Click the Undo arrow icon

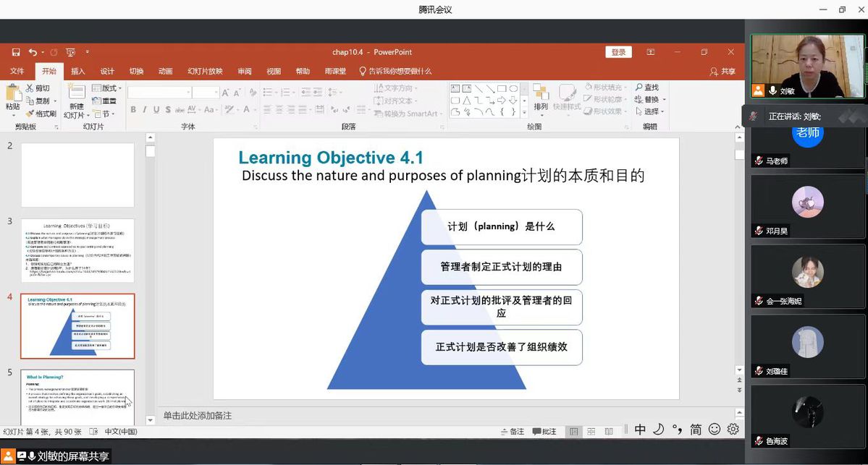pos(32,52)
